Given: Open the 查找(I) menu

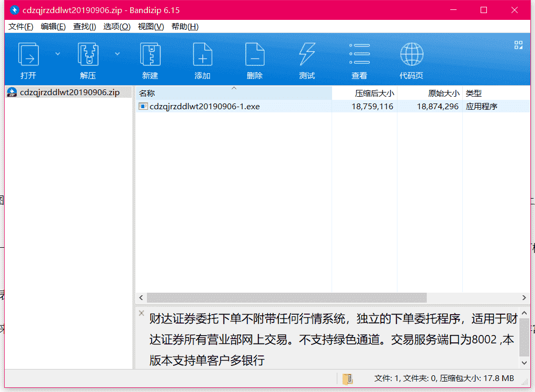Looking at the screenshot, I should tap(85, 27).
